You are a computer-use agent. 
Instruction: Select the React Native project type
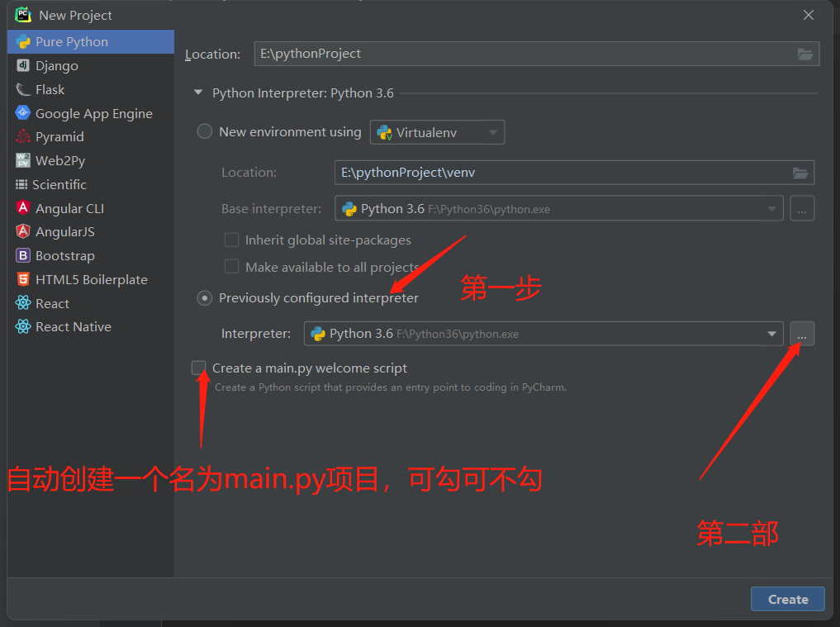point(91,327)
